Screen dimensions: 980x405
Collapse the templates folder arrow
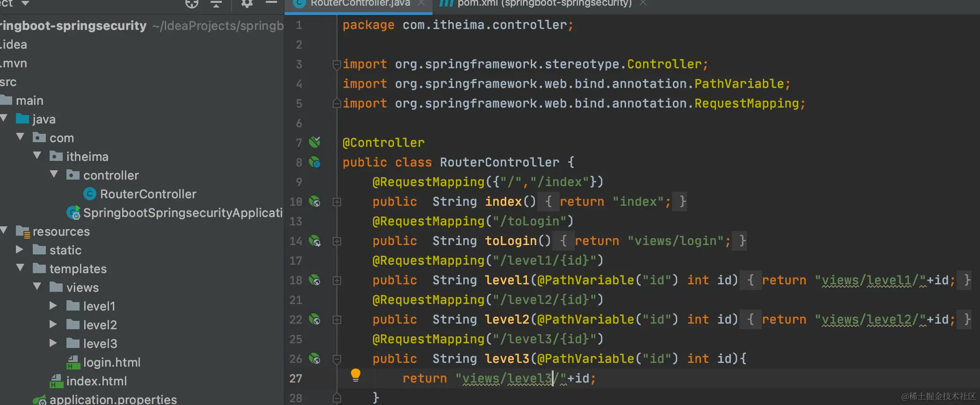20,268
